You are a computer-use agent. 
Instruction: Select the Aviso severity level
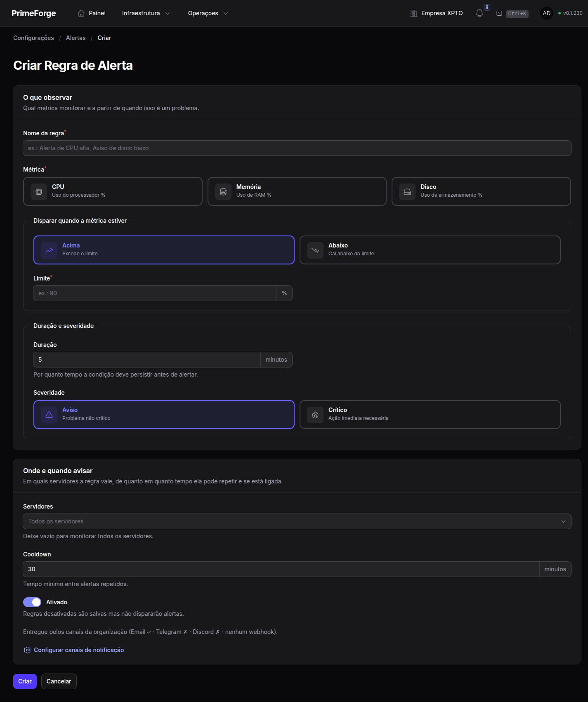pyautogui.click(x=164, y=415)
